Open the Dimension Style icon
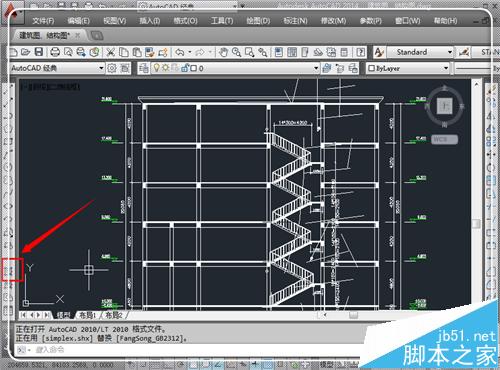Image resolution: width=500 pixels, height=370 pixels. (x=464, y=52)
